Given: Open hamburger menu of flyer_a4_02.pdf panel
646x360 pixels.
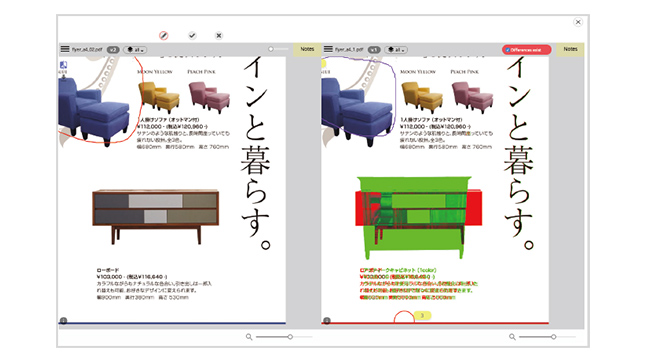Looking at the screenshot, I should point(65,49).
